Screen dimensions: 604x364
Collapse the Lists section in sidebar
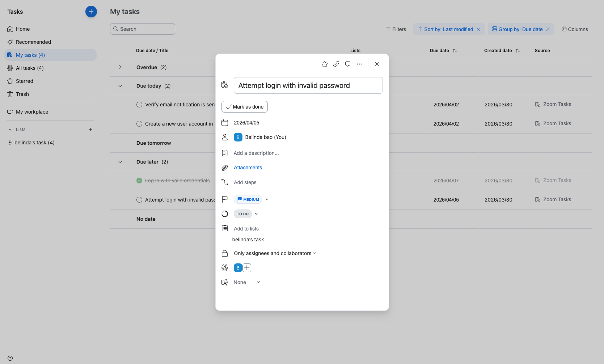coord(10,130)
